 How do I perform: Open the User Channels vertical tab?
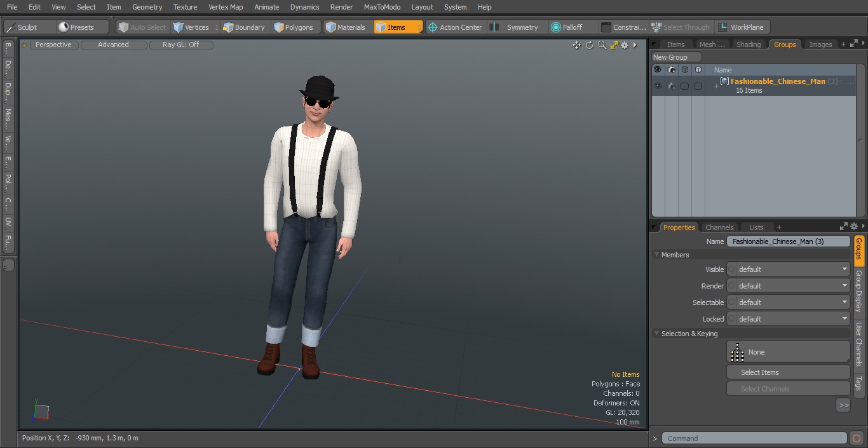pos(858,344)
